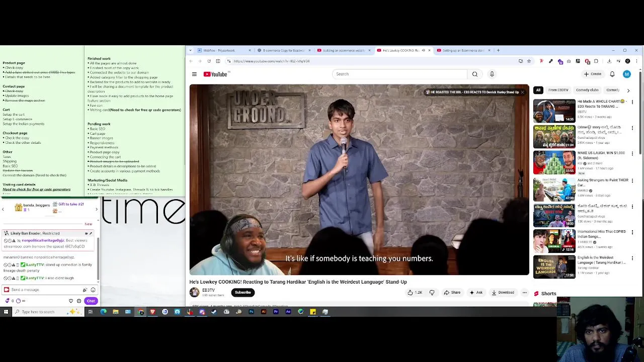Open Windows Start menu
644x362 pixels.
pos(6,312)
